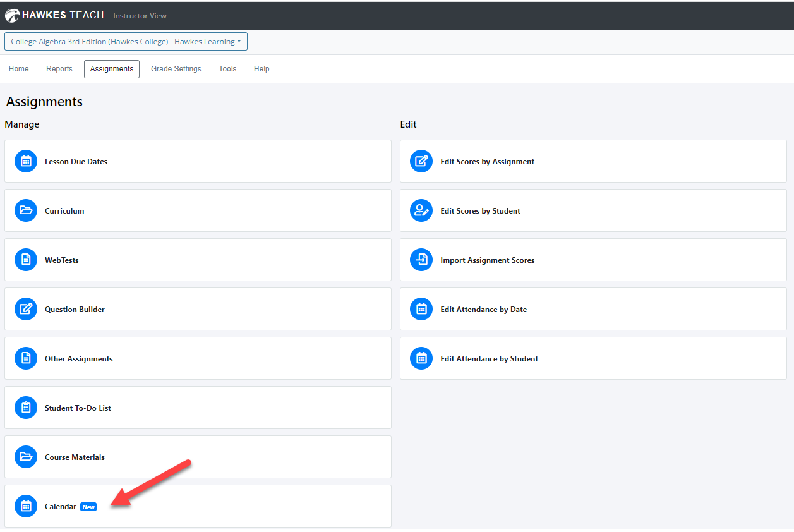
Task: Open the Calendar link
Action: (x=61, y=507)
